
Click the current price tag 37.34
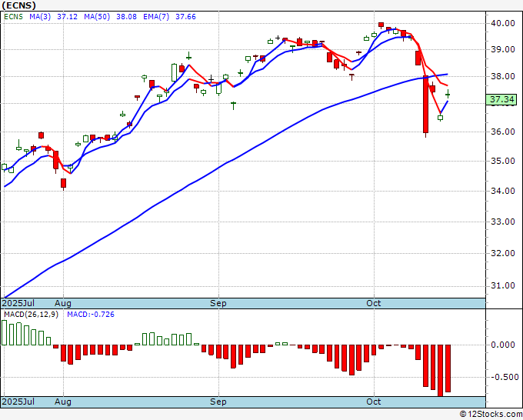click(502, 99)
